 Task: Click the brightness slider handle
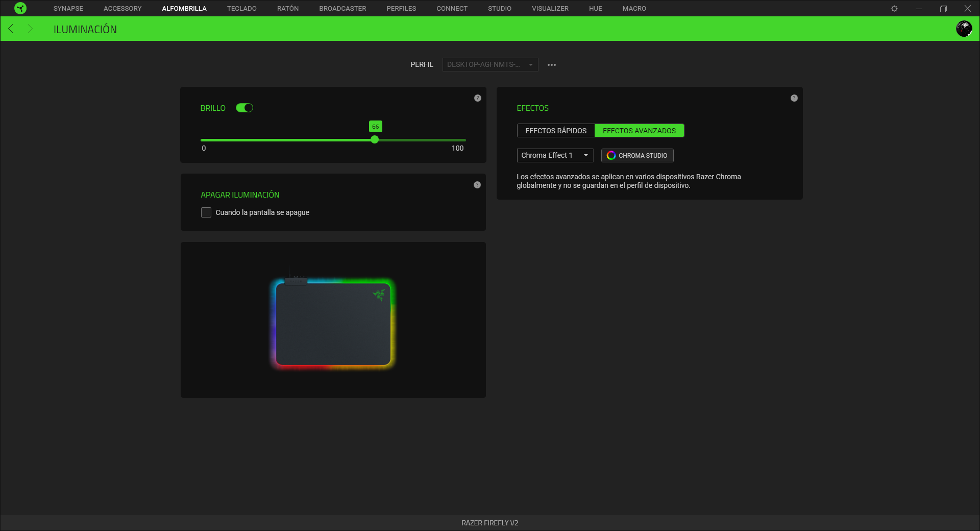(x=375, y=139)
